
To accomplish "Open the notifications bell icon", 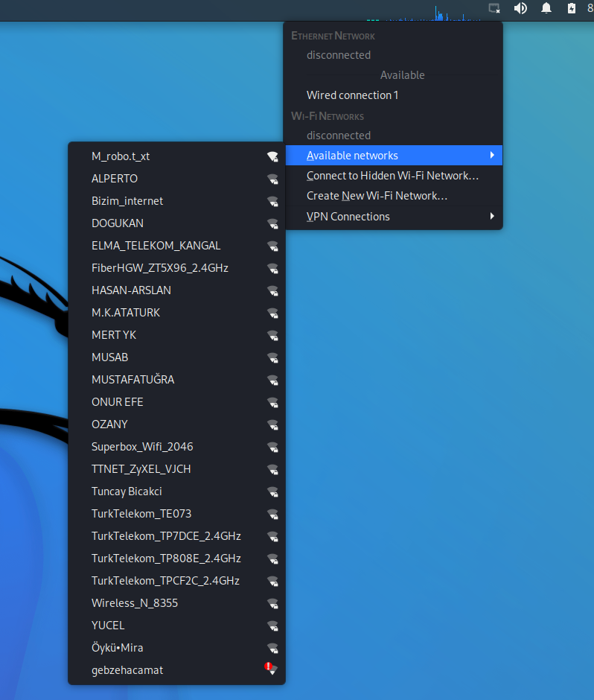I will (546, 8).
